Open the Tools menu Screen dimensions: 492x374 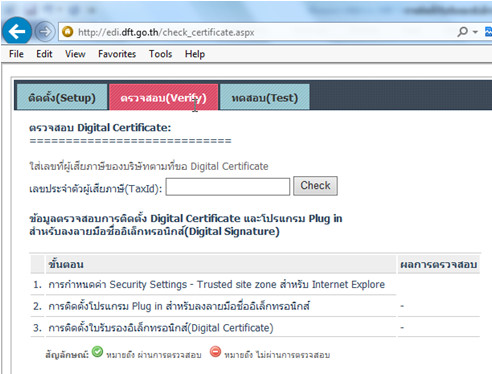[160, 54]
